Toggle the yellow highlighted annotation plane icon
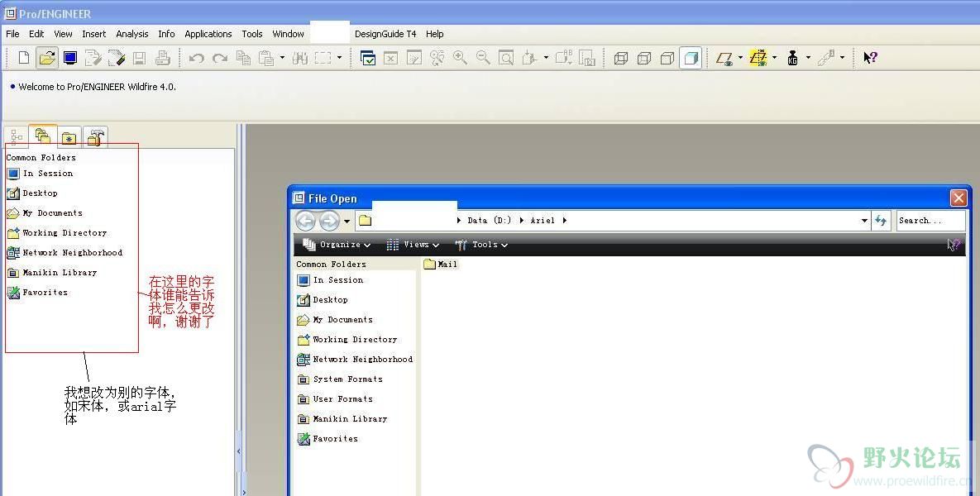Image resolution: width=980 pixels, height=496 pixels. pos(758,58)
